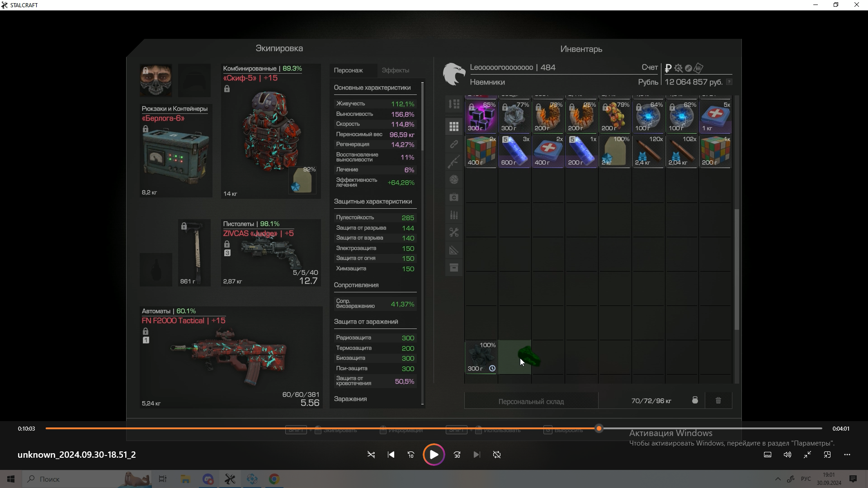Open the Windows Start menu
The height and width of the screenshot is (488, 868).
(x=11, y=479)
